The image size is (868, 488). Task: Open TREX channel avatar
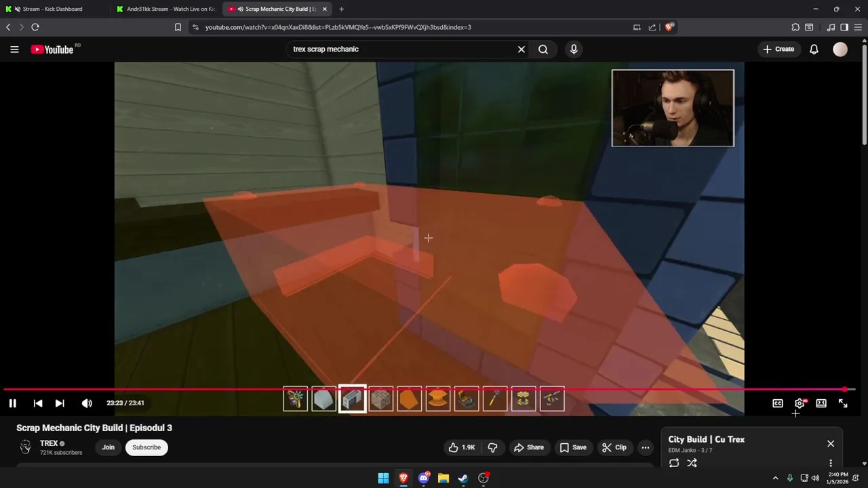[x=25, y=447]
